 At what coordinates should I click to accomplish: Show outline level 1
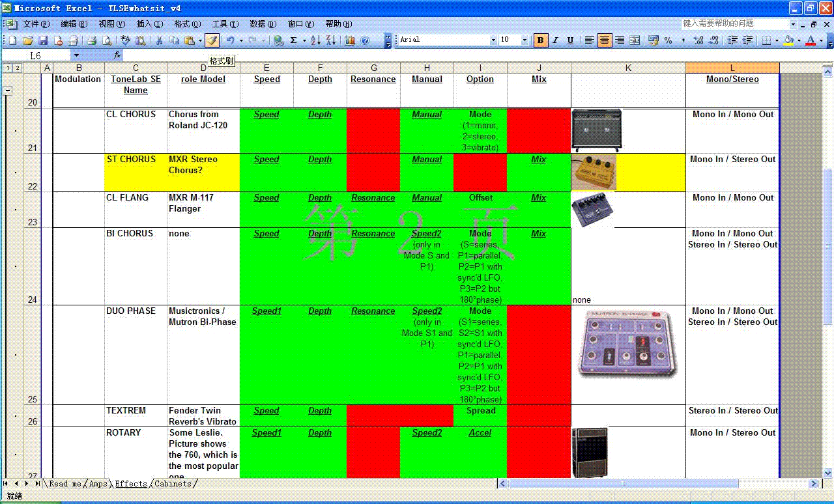pos(7,68)
